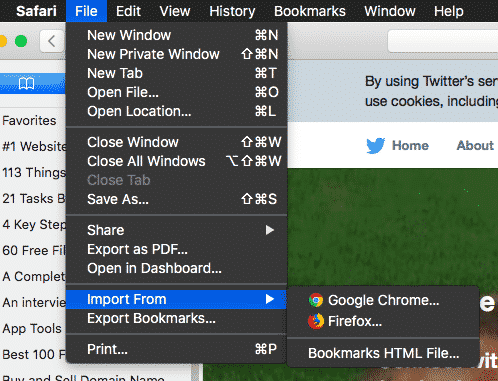Open the Window menu
Screen dimensions: 498x381
click(390, 11)
